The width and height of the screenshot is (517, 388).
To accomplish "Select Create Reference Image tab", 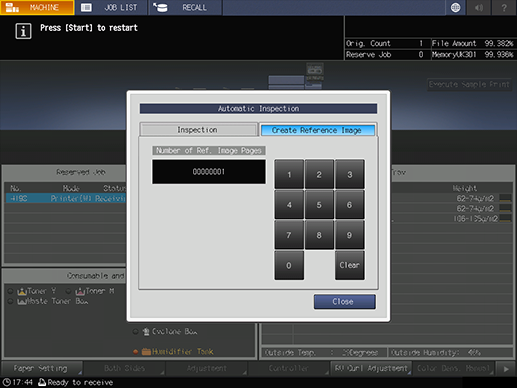I will pos(317,130).
